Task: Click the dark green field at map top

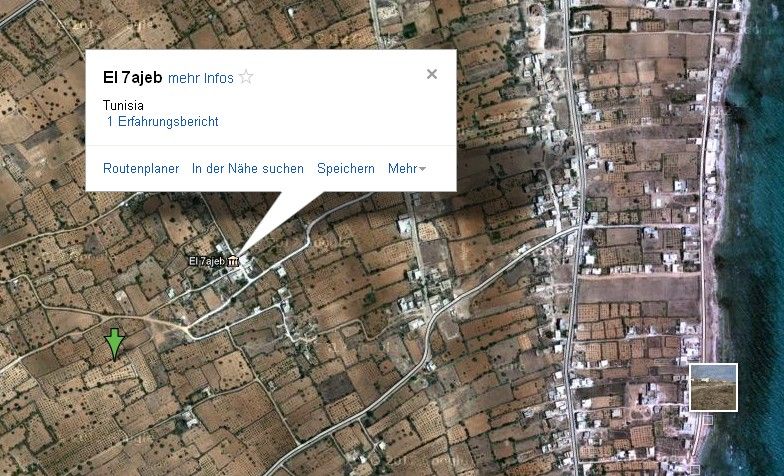Action: 410,30
